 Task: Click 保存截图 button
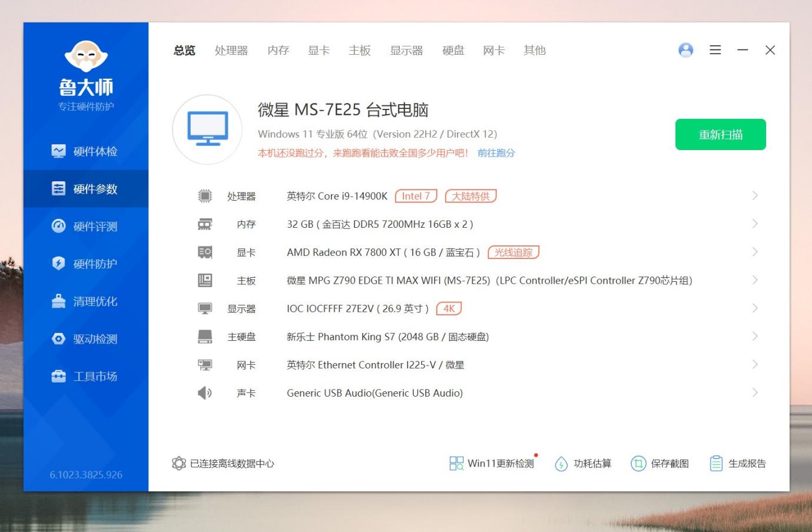(x=659, y=464)
